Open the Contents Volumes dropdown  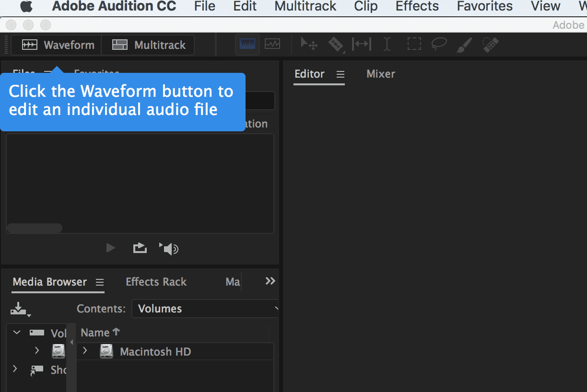205,309
